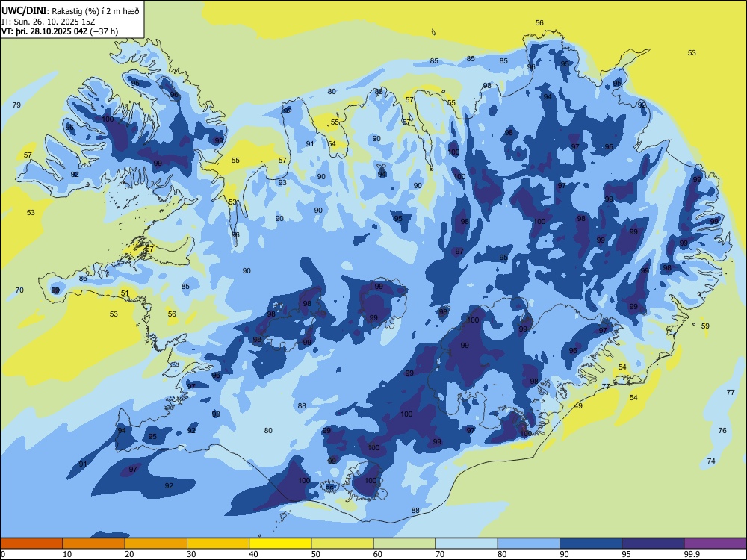Click the legend tick label '30'
Image resolution: width=747 pixels, height=560 pixels.
(191, 554)
